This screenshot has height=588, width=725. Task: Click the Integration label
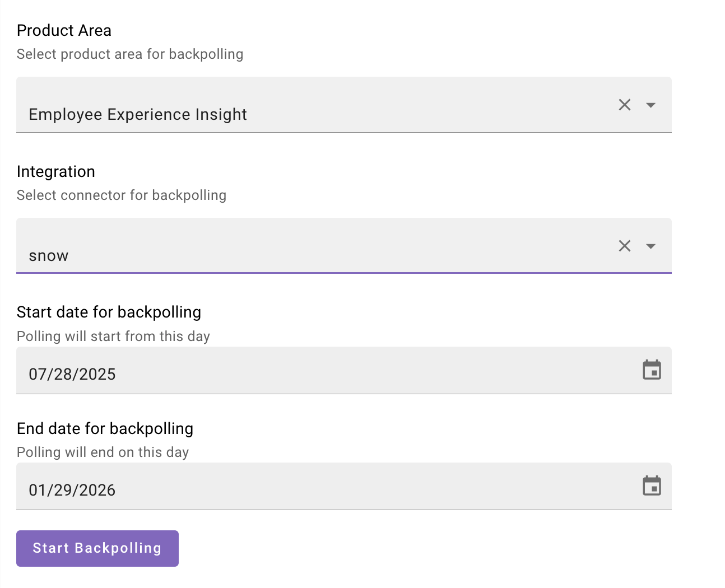56,171
